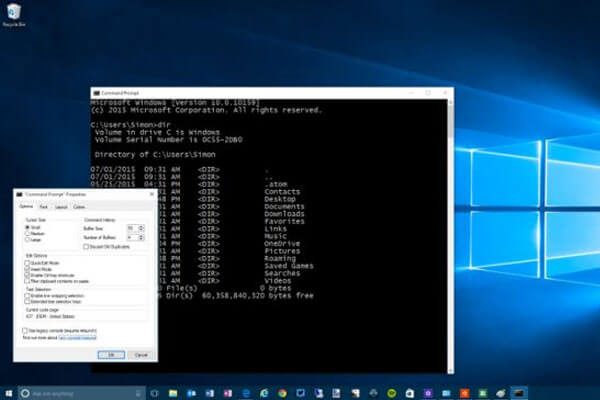Click OK in the Properties dialog
Image resolution: width=600 pixels, height=400 pixels.
coord(111,355)
